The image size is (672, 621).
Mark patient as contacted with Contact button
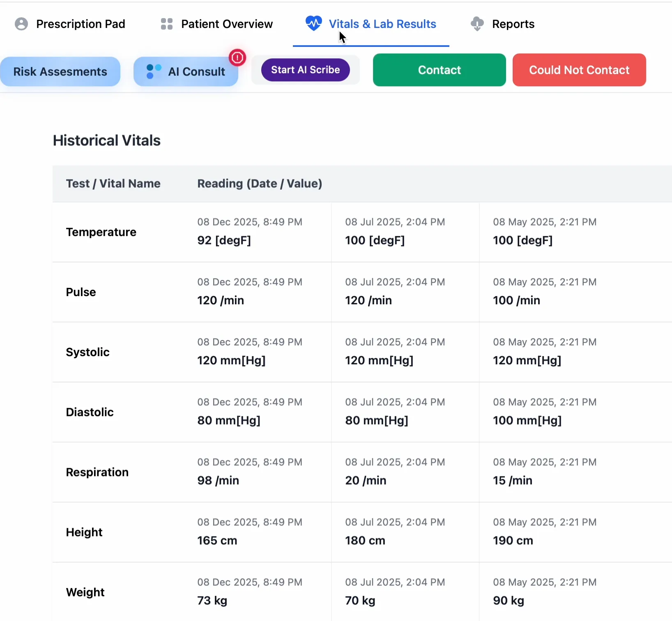pyautogui.click(x=439, y=69)
